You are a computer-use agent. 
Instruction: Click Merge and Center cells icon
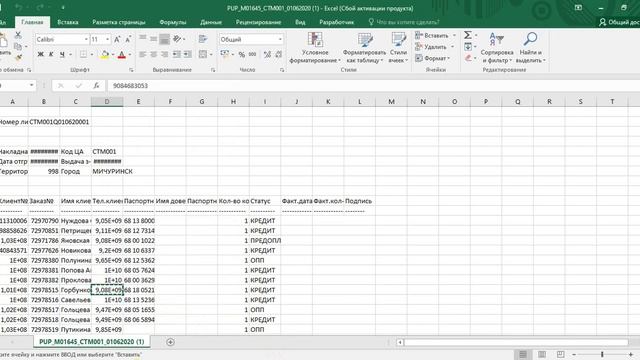(203, 54)
